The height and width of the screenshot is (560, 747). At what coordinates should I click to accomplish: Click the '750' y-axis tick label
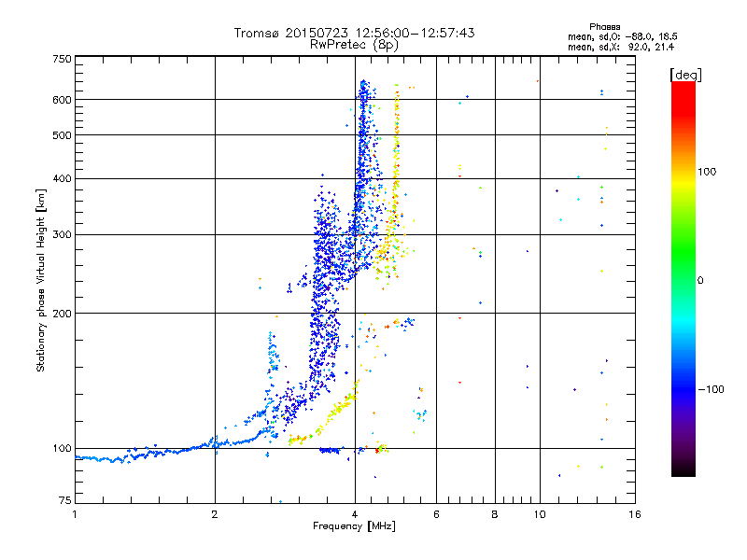(x=62, y=59)
